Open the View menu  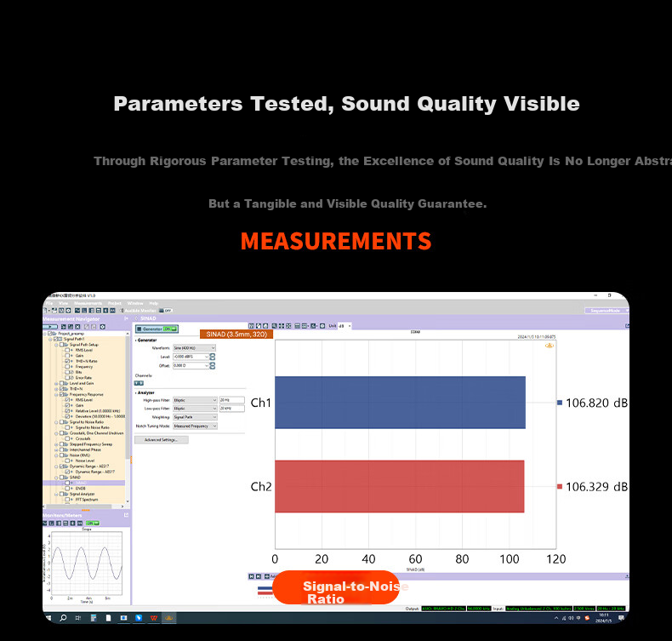(x=64, y=303)
